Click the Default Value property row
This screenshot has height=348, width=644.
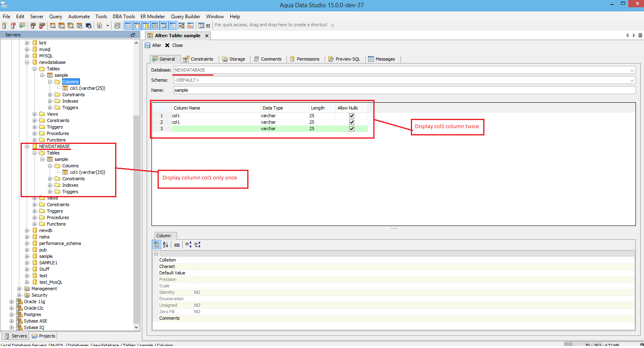(394, 273)
